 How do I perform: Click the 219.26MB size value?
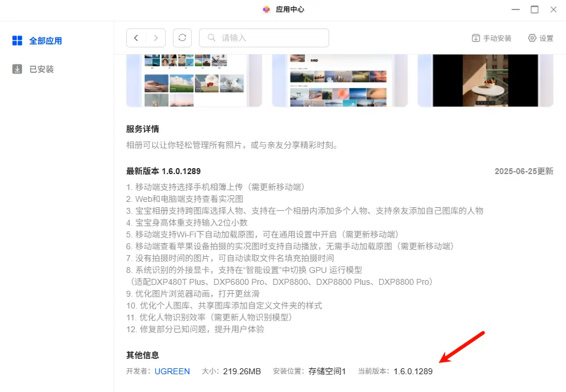pyautogui.click(x=242, y=371)
